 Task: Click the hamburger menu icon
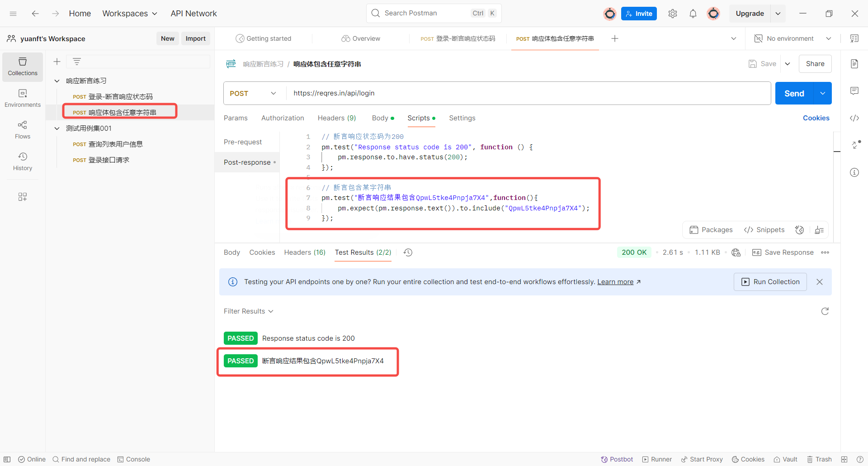click(13, 14)
